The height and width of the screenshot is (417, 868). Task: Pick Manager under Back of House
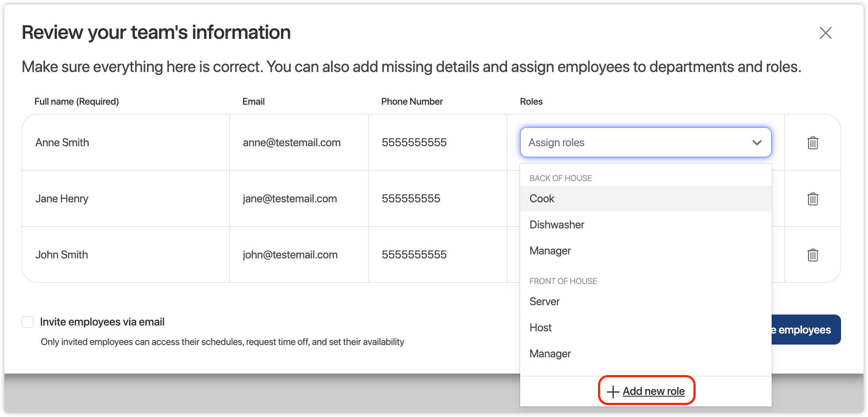click(550, 251)
